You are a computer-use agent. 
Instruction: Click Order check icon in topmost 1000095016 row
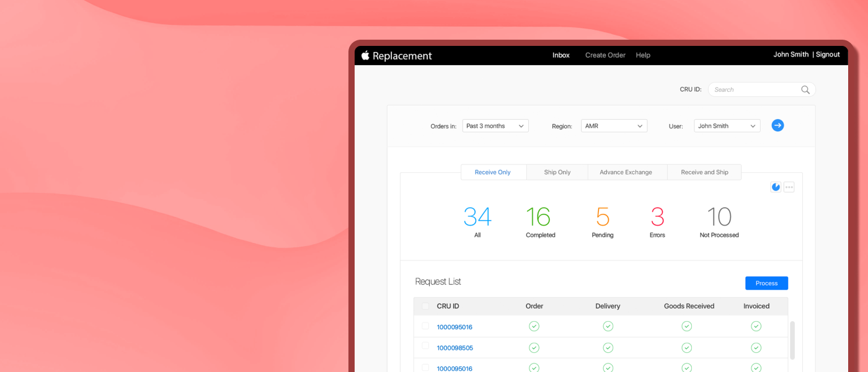coord(534,326)
